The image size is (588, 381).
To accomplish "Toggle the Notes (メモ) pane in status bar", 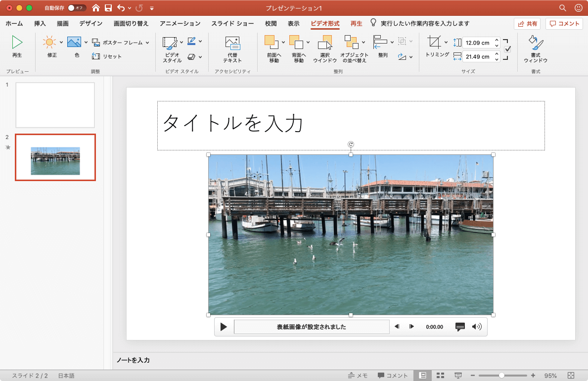I will point(358,376).
